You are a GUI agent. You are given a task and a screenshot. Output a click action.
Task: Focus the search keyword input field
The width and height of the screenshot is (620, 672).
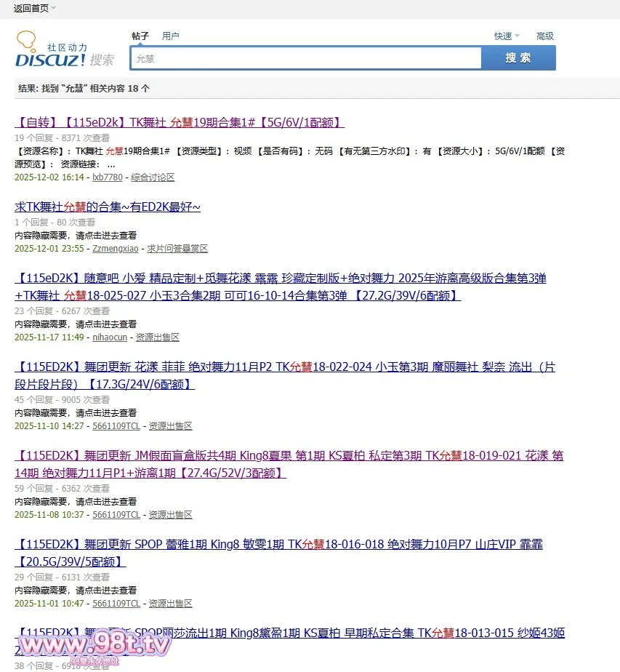[305, 58]
